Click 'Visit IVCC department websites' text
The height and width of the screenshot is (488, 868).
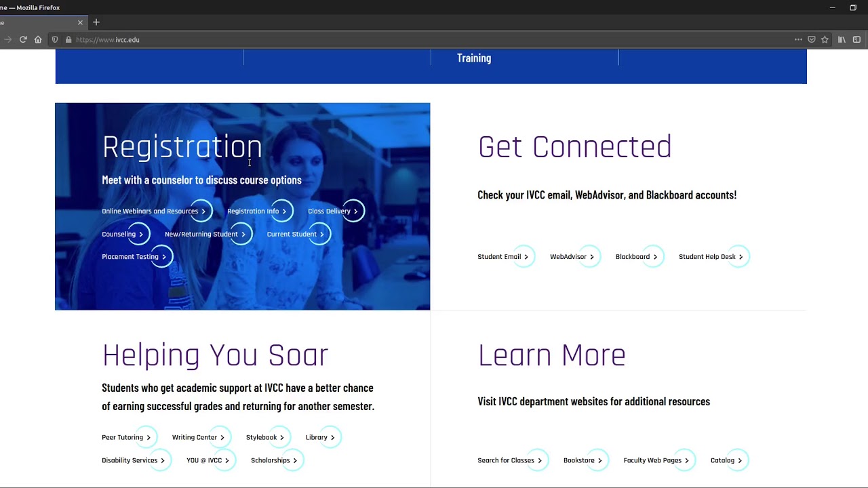point(593,401)
